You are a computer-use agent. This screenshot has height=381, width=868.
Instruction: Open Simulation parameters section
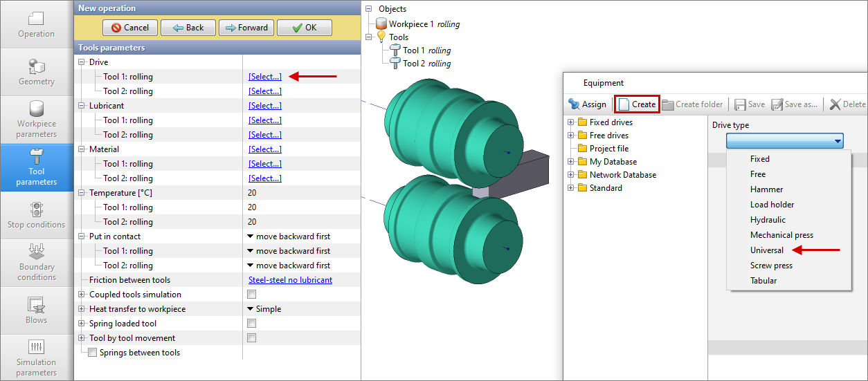coord(36,357)
